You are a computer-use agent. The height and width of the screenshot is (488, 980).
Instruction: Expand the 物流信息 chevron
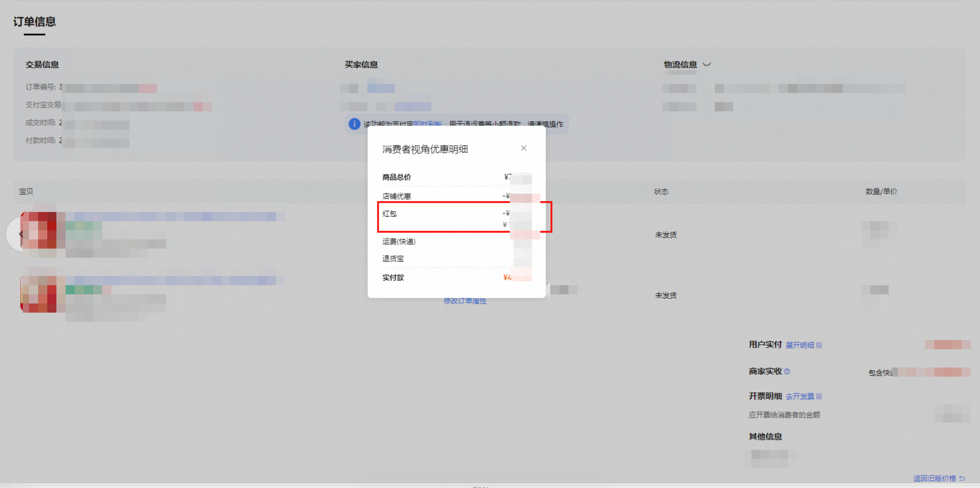click(707, 64)
